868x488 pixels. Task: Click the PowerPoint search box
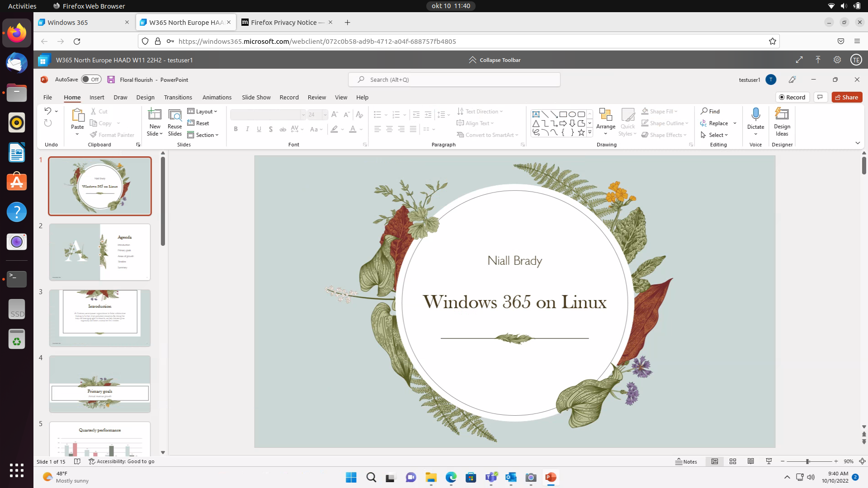click(x=454, y=80)
